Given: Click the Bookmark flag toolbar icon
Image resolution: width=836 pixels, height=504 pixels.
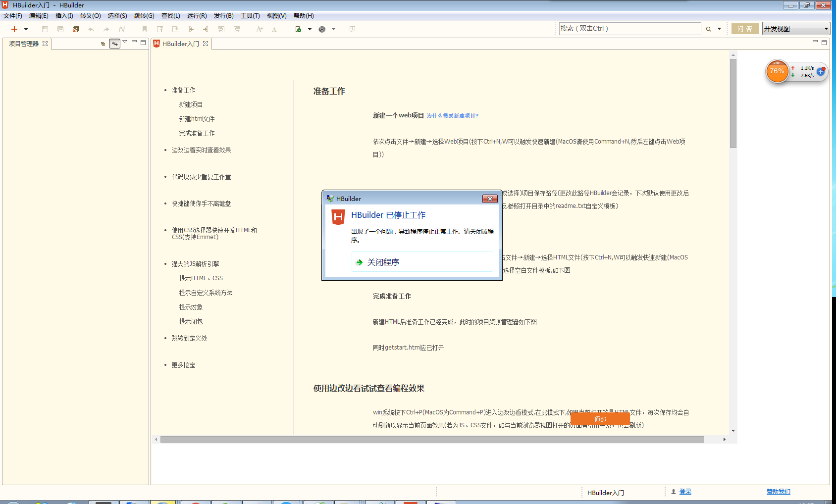Looking at the screenshot, I should click(x=145, y=29).
